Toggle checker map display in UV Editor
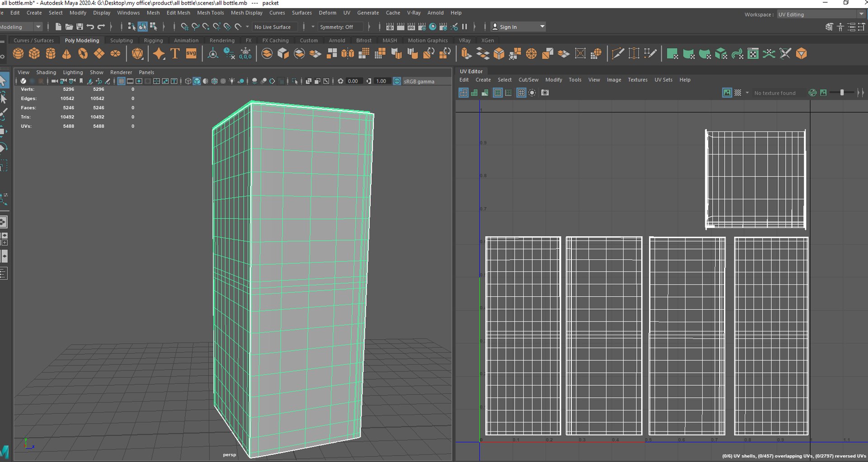 [738, 93]
